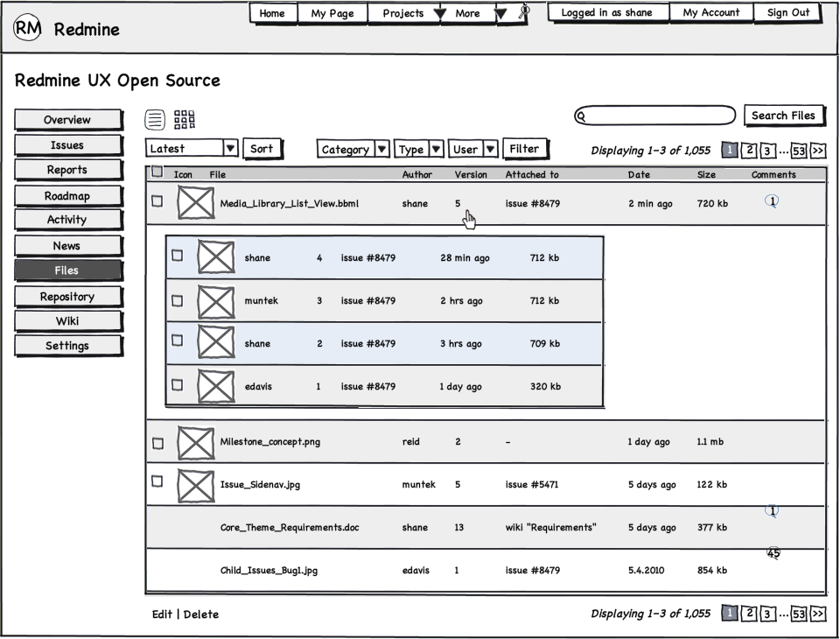
Task: Open the Overview sidebar tab
Action: click(x=67, y=120)
